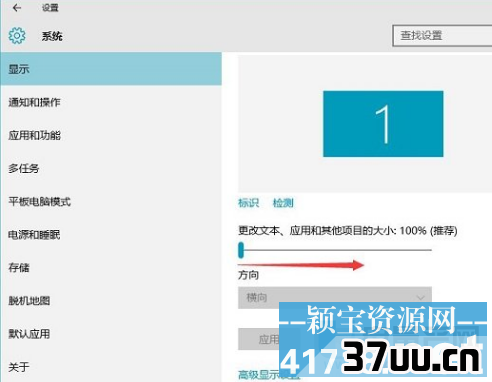Select display monitor 1 thumbnail
The image size is (492, 382).
click(x=383, y=124)
